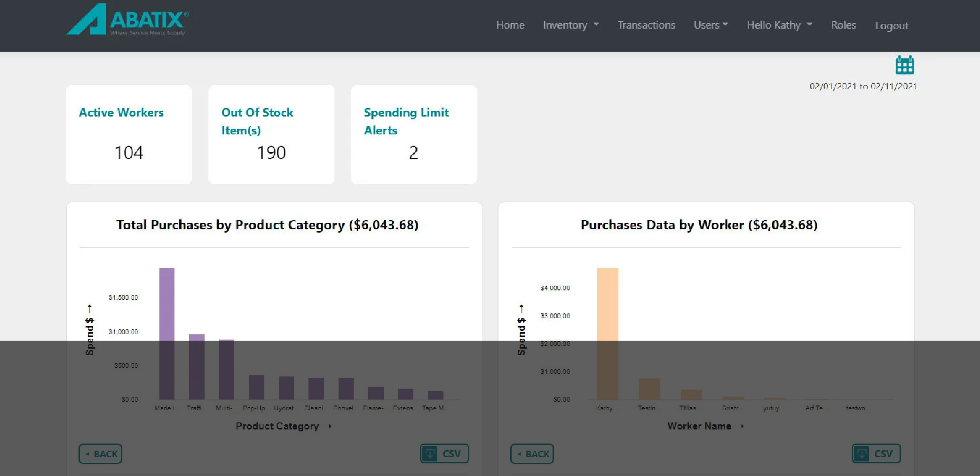Click the Abatix logo

pos(127,20)
